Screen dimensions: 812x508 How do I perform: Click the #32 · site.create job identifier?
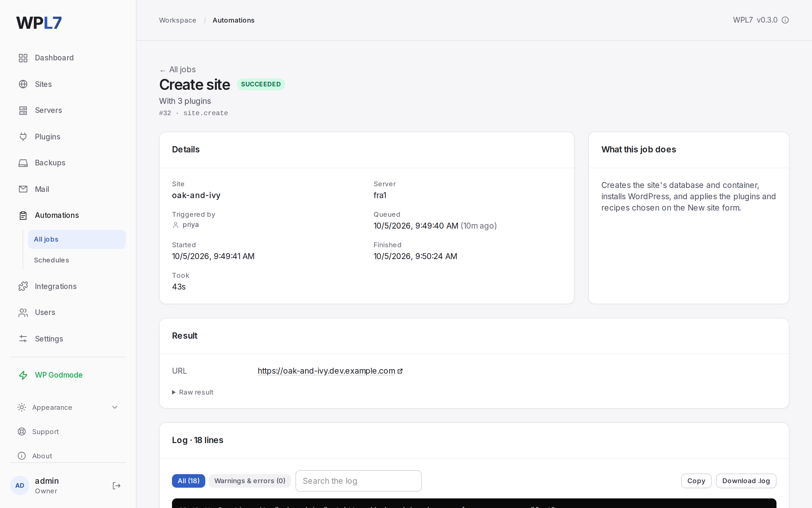click(194, 113)
